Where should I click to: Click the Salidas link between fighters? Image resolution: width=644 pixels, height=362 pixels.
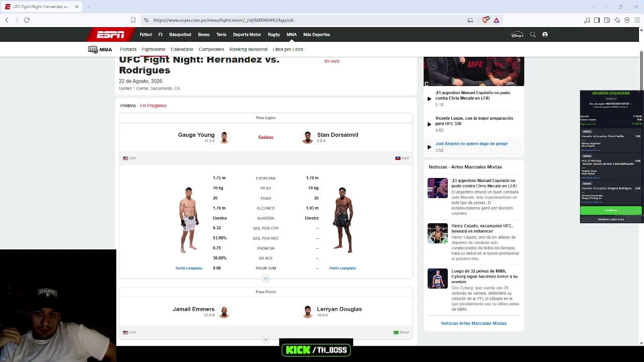point(266,137)
